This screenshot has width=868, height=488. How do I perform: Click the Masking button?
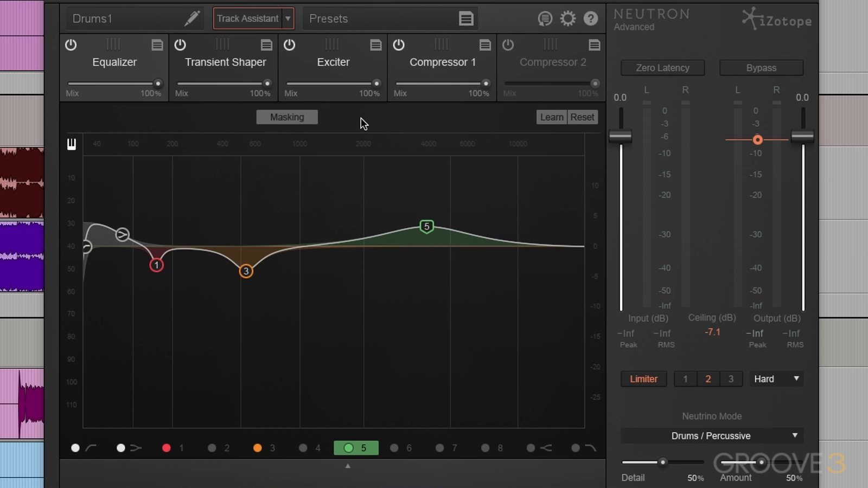(x=287, y=117)
